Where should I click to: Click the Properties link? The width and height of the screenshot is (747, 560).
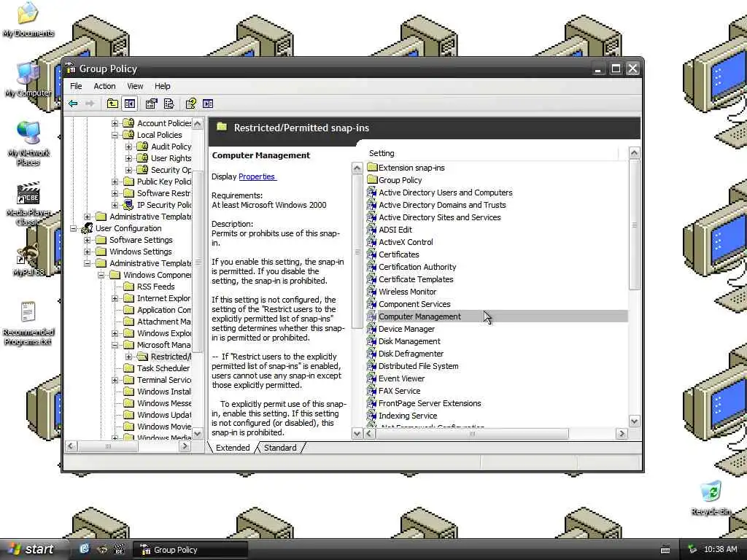tap(257, 176)
